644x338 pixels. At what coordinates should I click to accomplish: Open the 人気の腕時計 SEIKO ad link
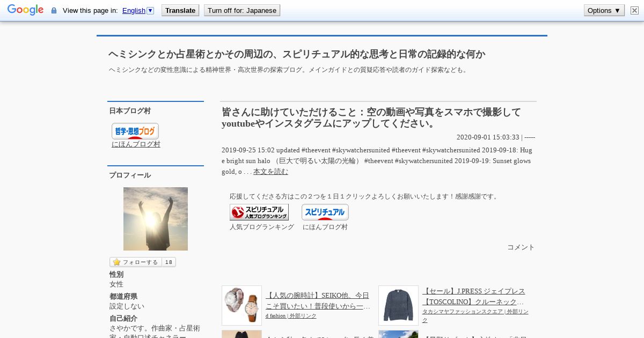point(318,300)
